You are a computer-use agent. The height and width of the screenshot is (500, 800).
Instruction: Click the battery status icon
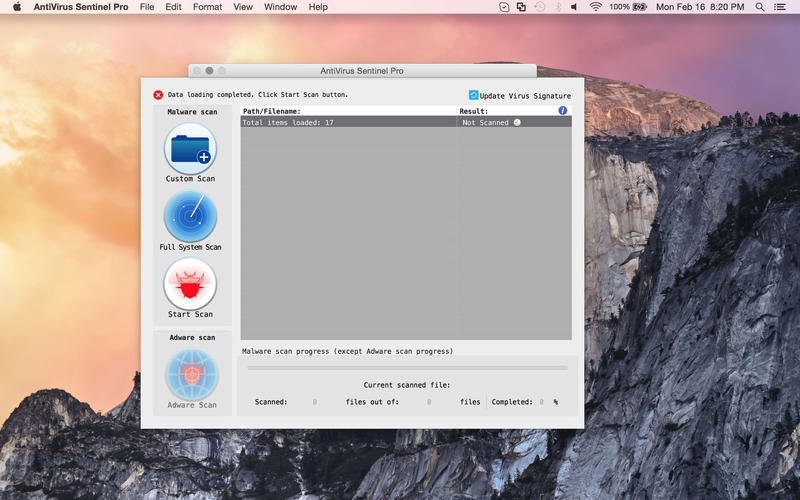(x=639, y=7)
